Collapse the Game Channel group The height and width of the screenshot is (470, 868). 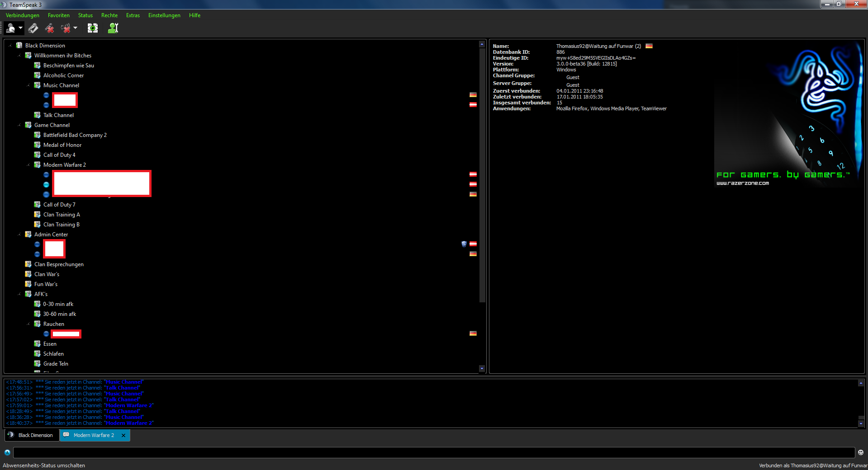tap(19, 125)
